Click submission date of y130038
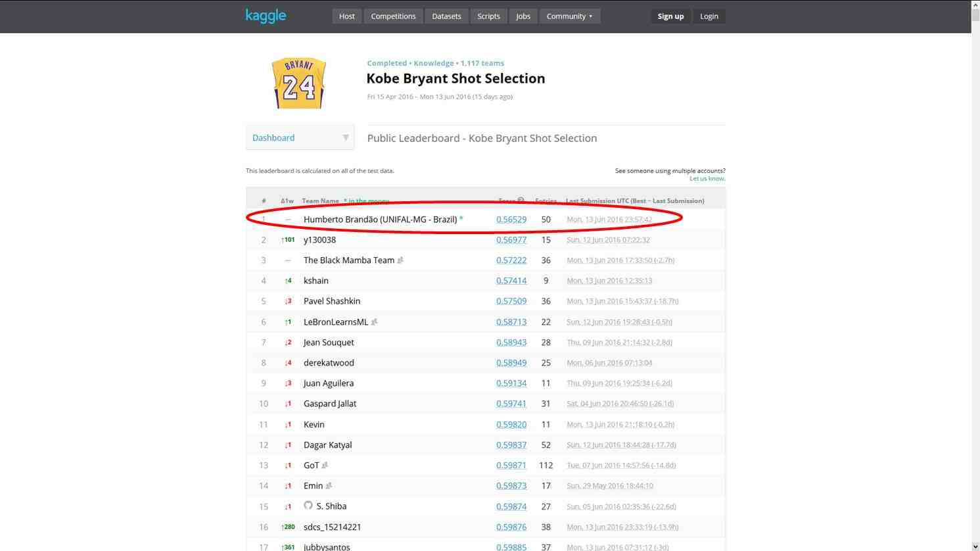980x551 pixels. coord(609,240)
